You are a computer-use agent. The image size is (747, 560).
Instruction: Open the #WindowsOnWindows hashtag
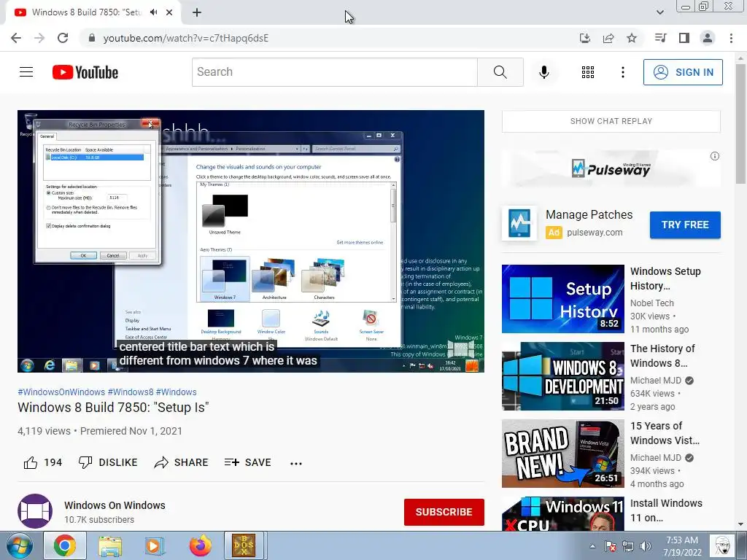point(61,392)
